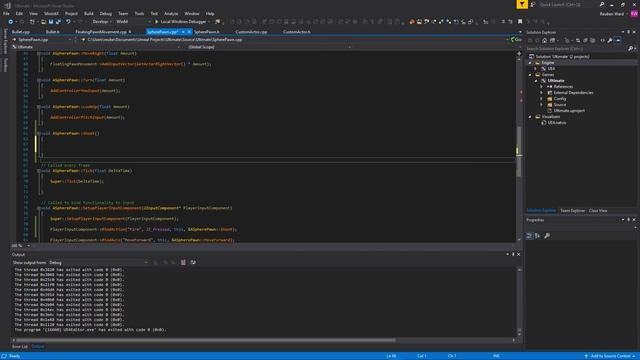The image size is (640, 360).
Task: Toggle Word Wrap icon in Output
Action: click(x=193, y=262)
